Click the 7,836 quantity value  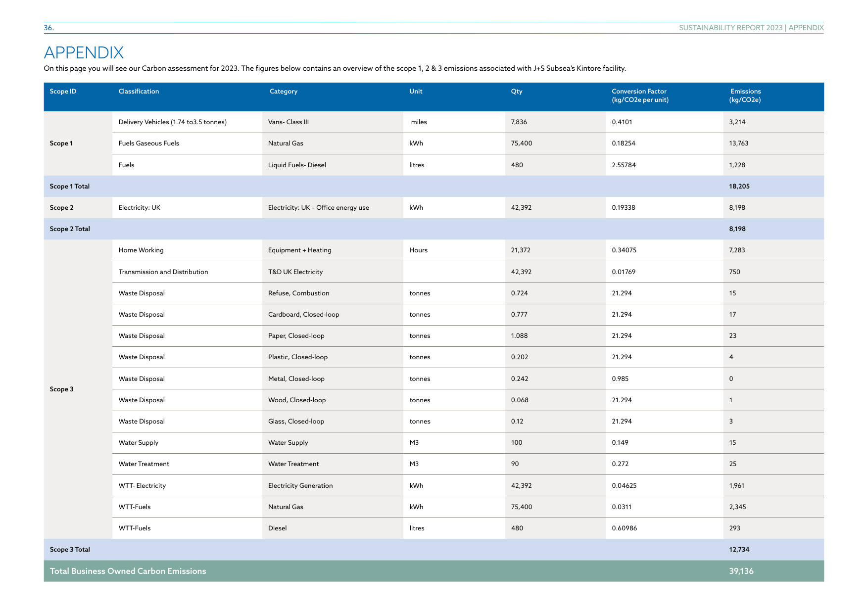(519, 122)
